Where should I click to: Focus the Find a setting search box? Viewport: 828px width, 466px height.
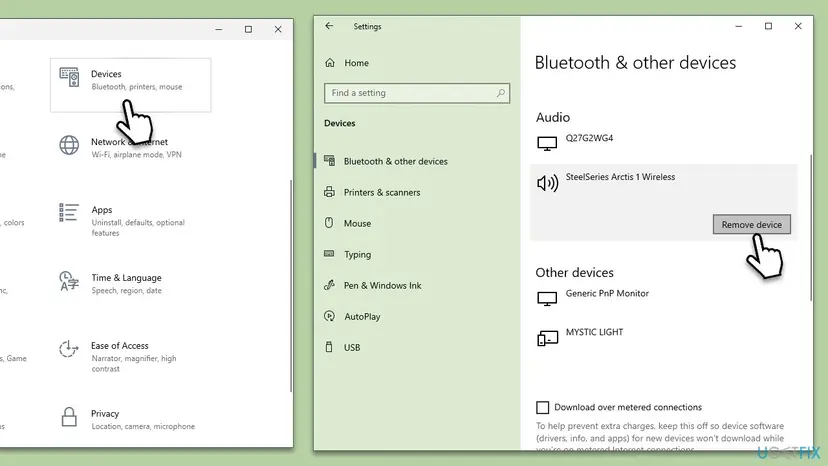click(x=417, y=93)
